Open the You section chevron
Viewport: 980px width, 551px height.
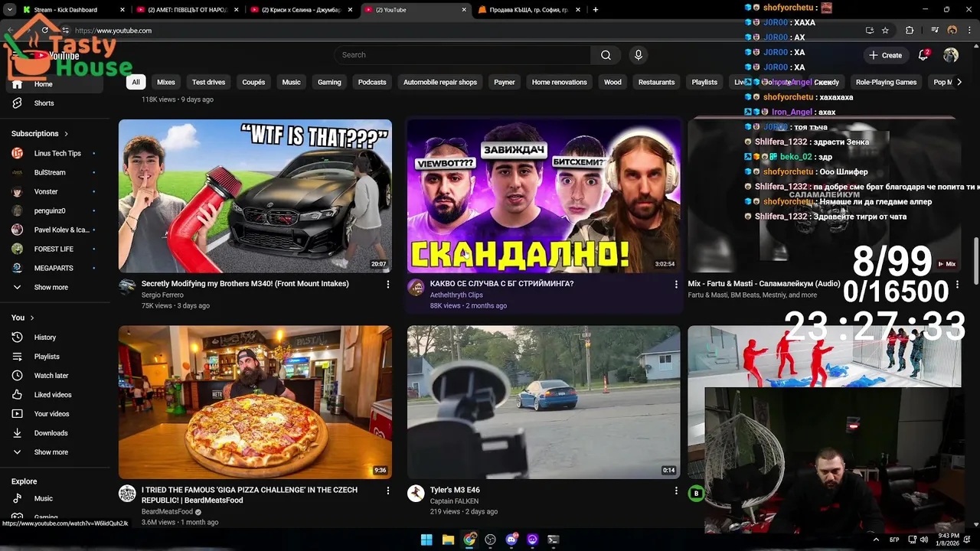point(31,318)
